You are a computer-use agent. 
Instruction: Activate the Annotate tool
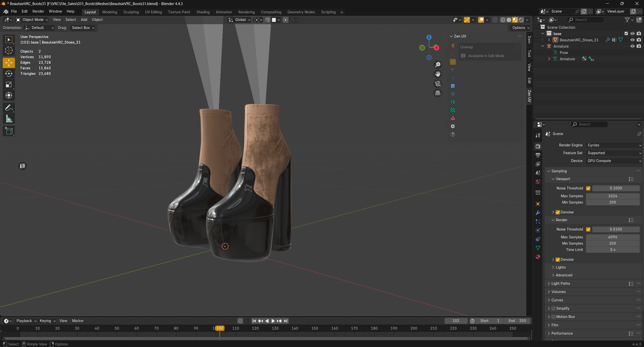pos(9,108)
